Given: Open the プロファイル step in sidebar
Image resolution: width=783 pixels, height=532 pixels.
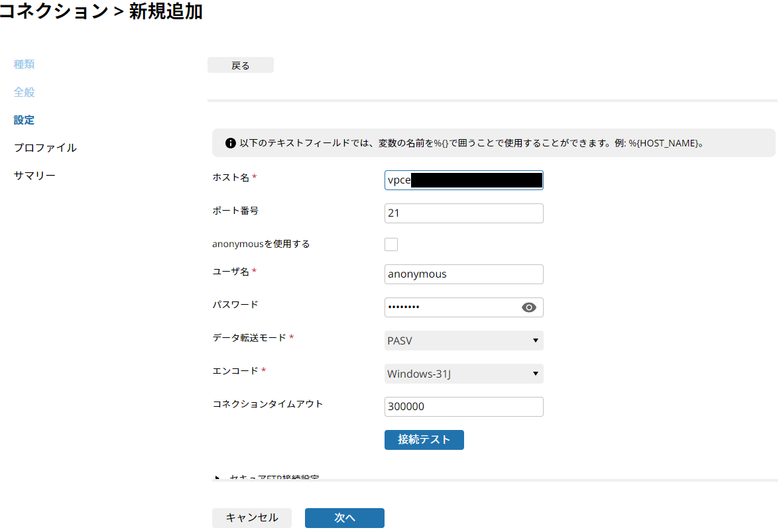Looking at the screenshot, I should pyautogui.click(x=45, y=148).
